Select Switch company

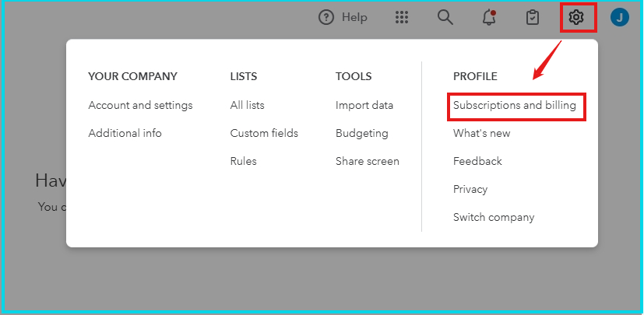[x=494, y=217]
